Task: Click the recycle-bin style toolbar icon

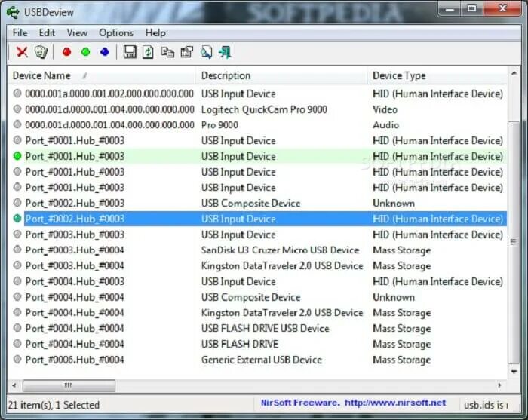Action: tap(41, 52)
